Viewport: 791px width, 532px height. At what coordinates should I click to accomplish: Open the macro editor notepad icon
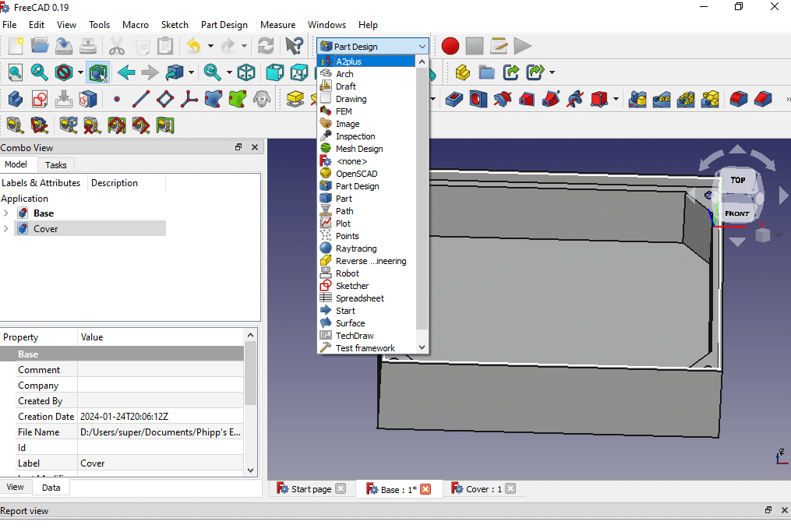click(x=499, y=46)
